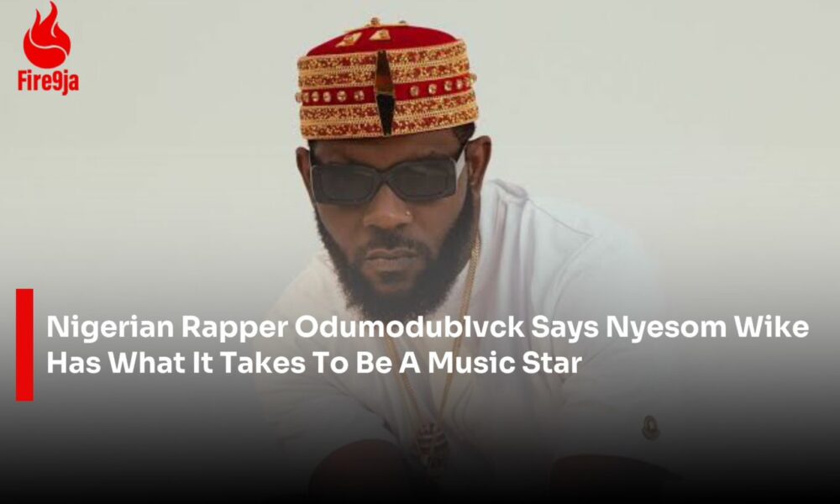Click the round emblem on white sleeve
Viewport: 840px width, 504px height.
pos(651,428)
